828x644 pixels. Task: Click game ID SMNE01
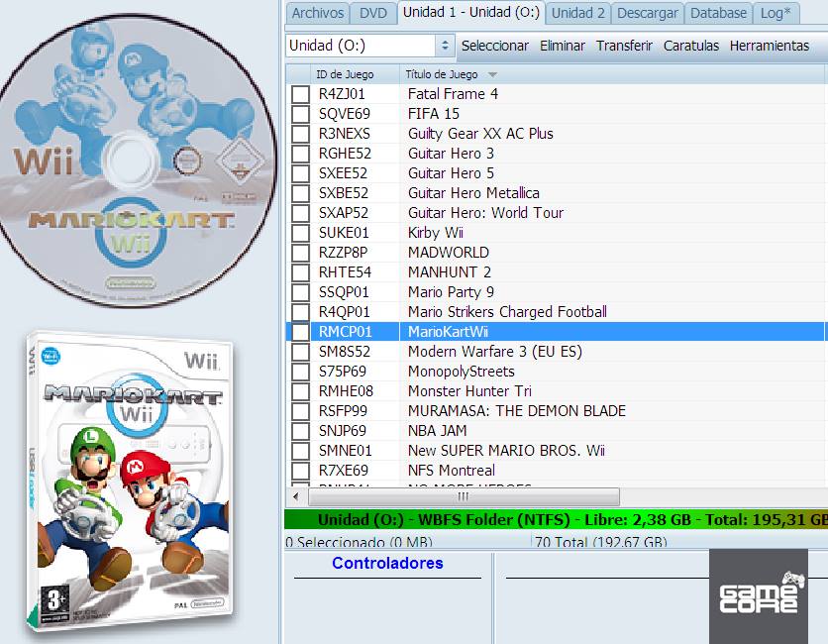(346, 451)
